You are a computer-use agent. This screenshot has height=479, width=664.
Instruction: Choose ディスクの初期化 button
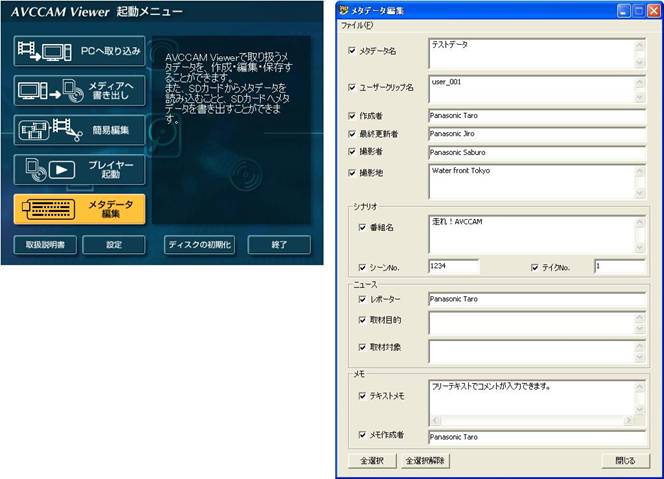199,245
